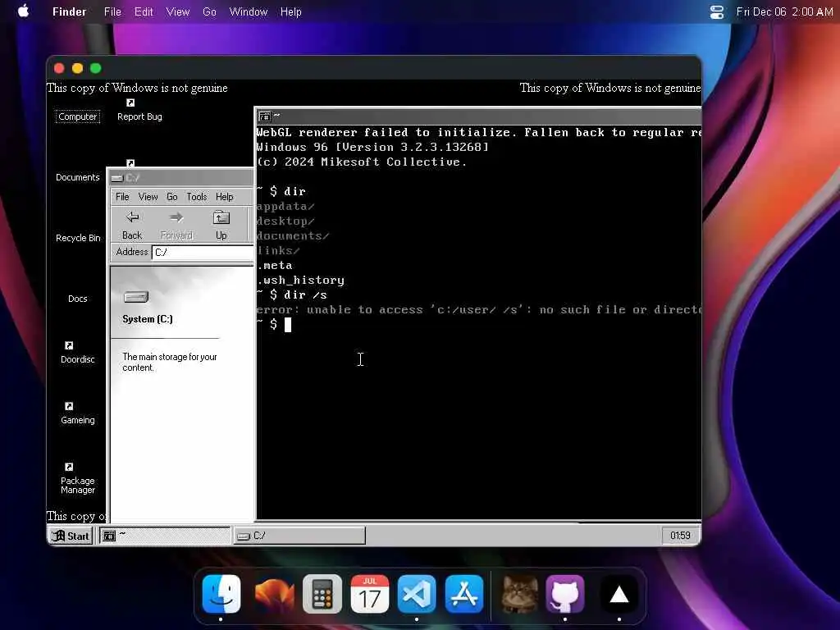Viewport: 840px width, 630px height.
Task: Click the red close button of the Mac window
Action: pyautogui.click(x=59, y=68)
